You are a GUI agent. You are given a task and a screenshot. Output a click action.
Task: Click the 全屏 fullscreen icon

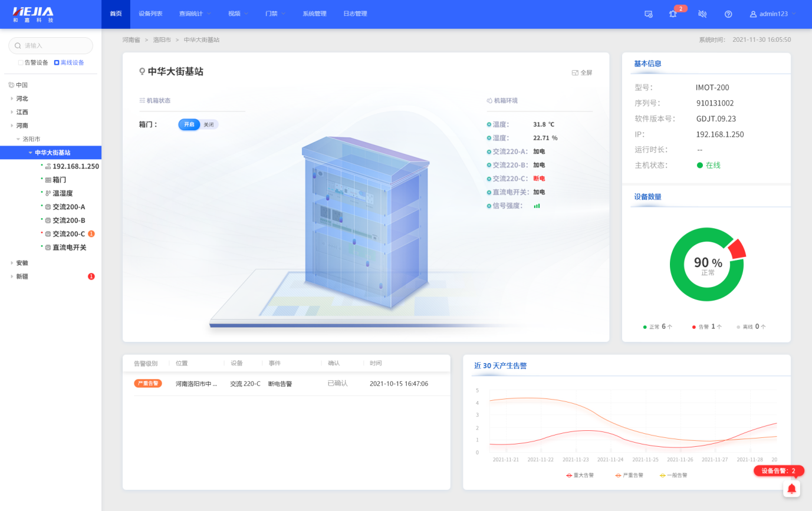576,72
